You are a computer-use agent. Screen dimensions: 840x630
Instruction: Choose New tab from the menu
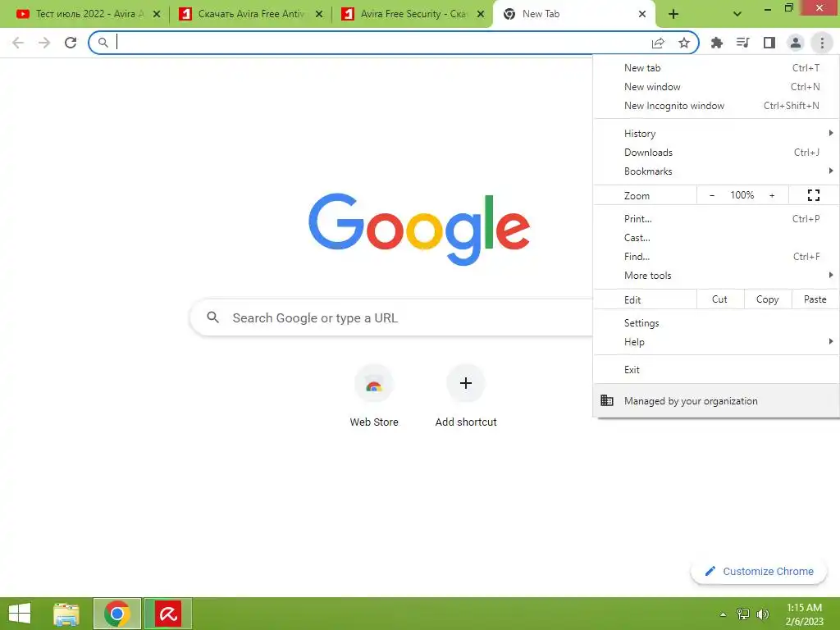point(716,68)
